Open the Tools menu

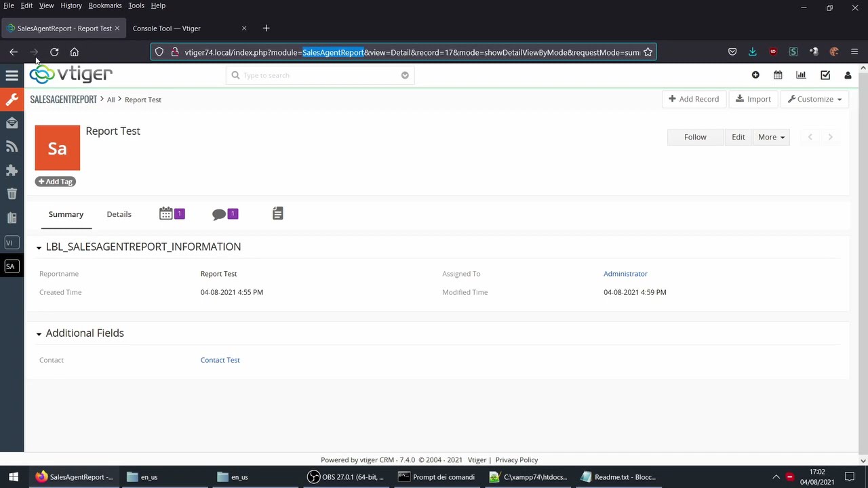coord(136,5)
